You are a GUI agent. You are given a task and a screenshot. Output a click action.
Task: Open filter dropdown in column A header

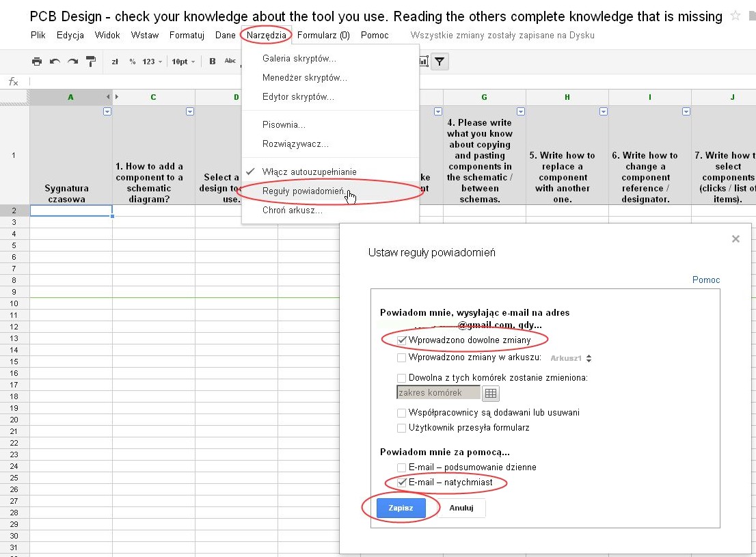(x=107, y=111)
